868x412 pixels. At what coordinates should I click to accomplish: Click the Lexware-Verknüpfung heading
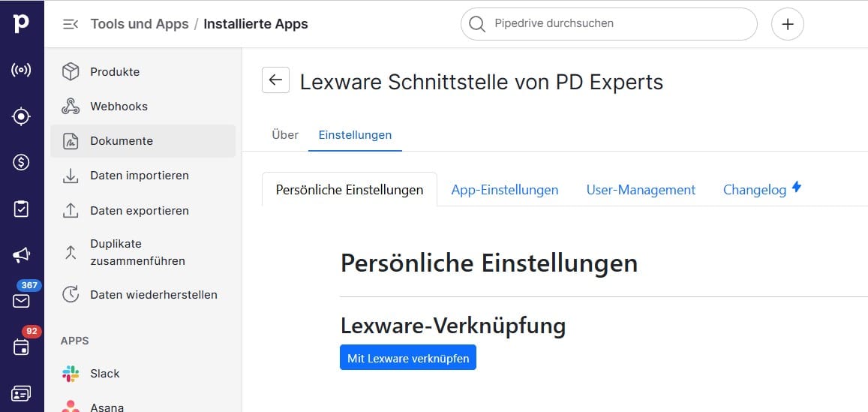pos(453,326)
